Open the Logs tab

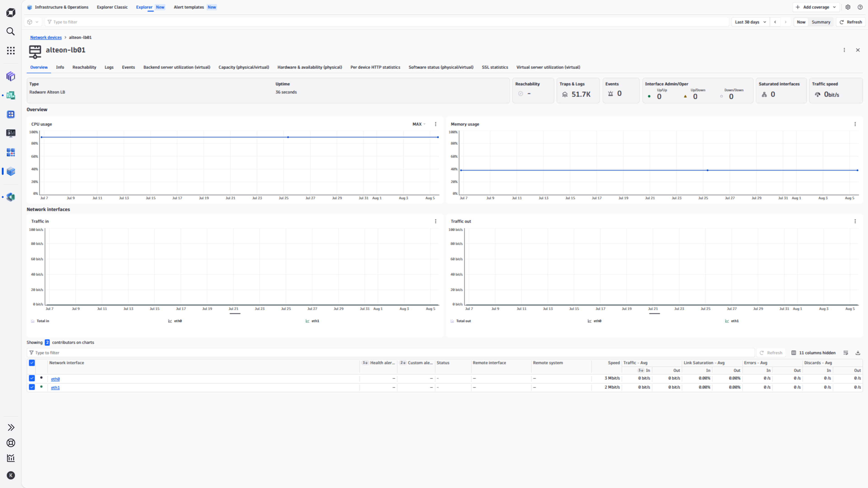tap(109, 67)
